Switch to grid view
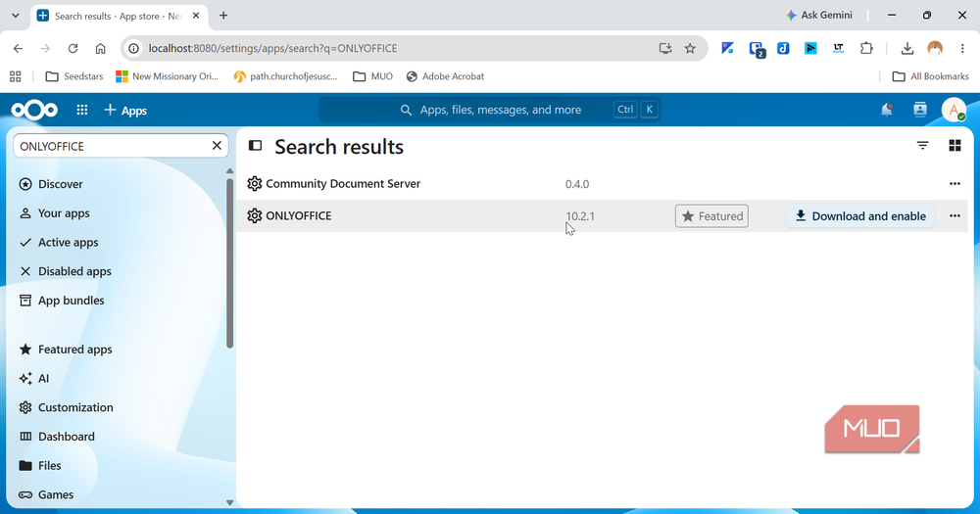The width and height of the screenshot is (980, 514). pyautogui.click(x=955, y=146)
